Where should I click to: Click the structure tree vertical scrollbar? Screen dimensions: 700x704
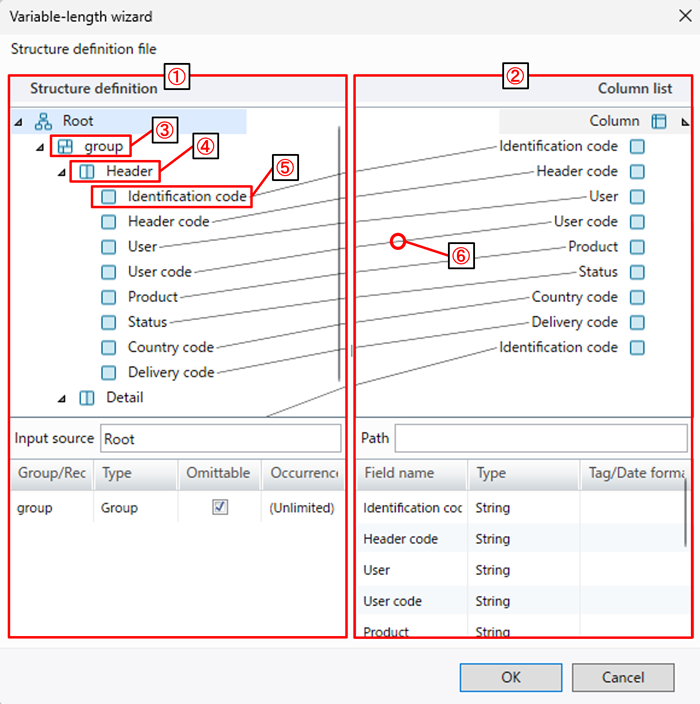340,250
